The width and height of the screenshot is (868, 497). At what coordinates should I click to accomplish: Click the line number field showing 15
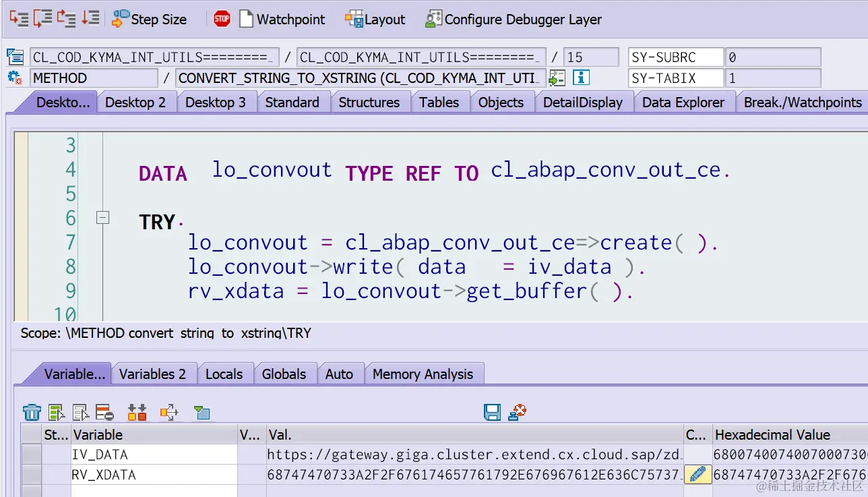591,57
